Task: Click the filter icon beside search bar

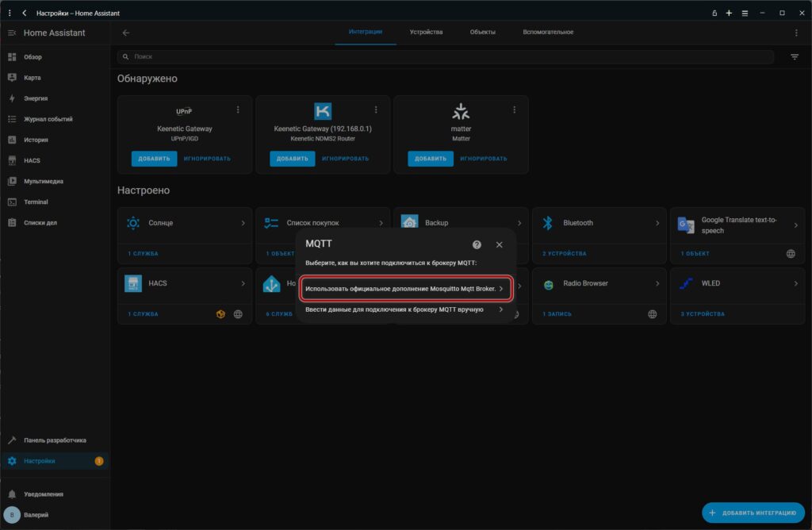Action: tap(795, 57)
